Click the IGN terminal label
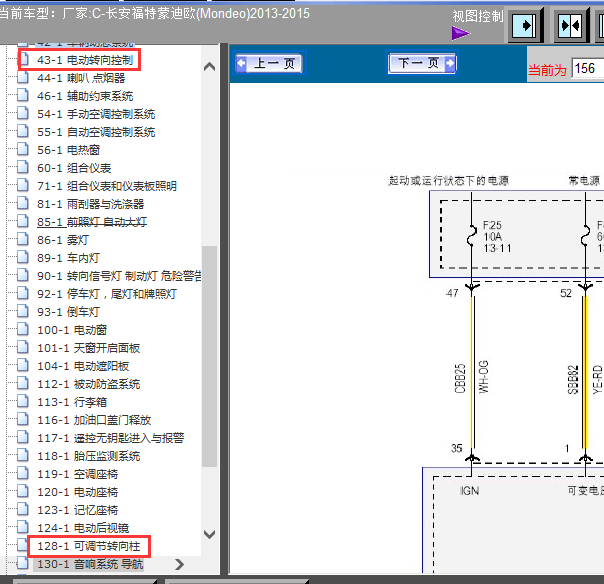 470,491
